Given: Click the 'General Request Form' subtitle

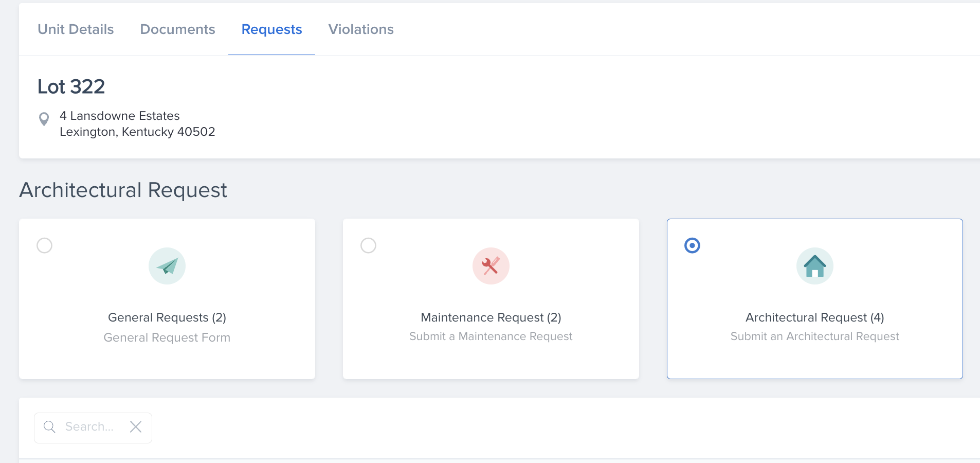Looking at the screenshot, I should point(167,337).
